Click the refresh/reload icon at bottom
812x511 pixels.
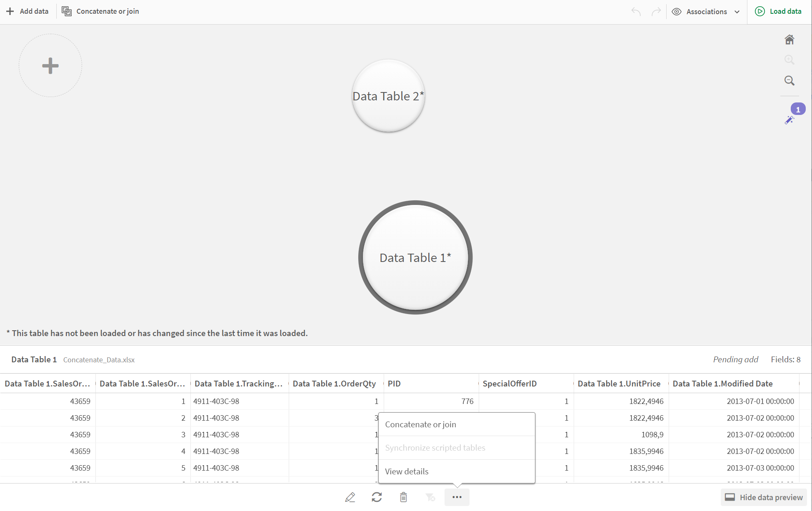(377, 497)
